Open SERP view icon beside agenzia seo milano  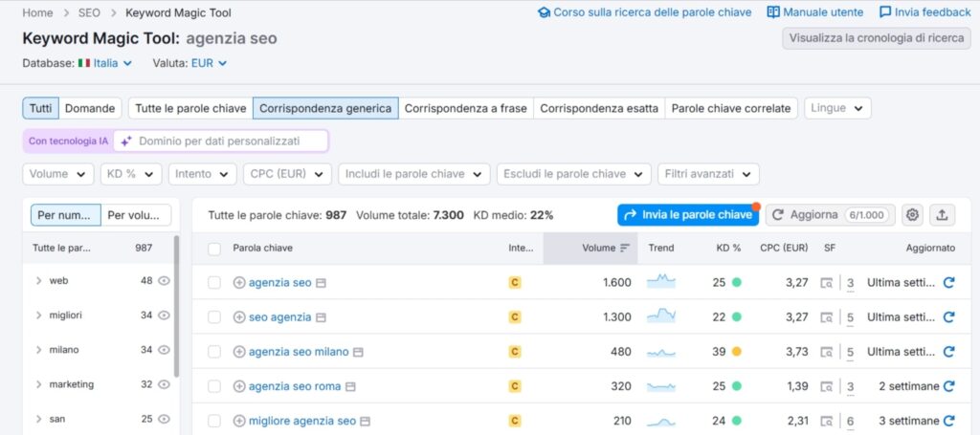pyautogui.click(x=358, y=352)
